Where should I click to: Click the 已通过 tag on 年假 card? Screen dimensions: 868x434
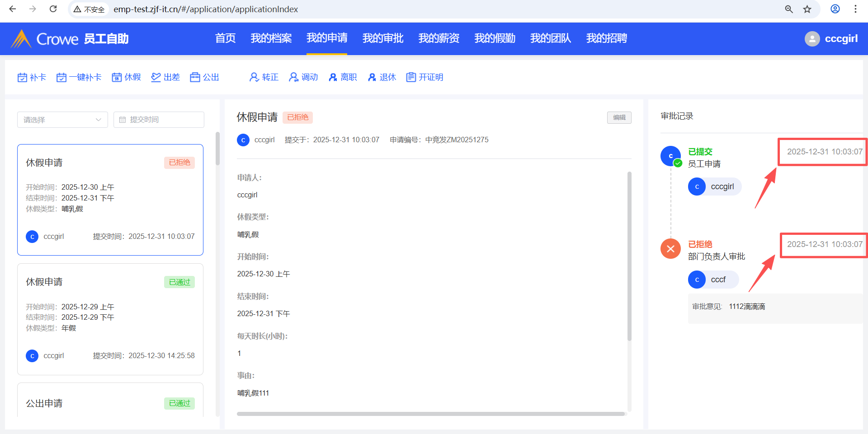[x=179, y=282]
